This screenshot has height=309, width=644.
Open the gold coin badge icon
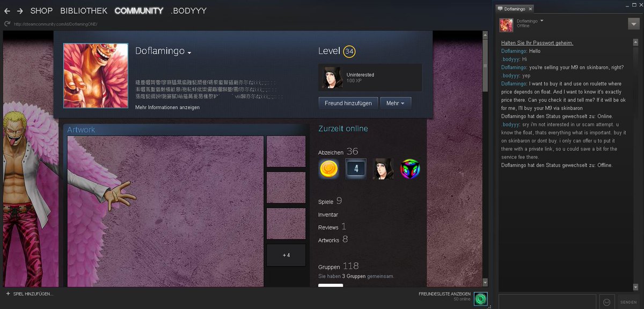click(328, 169)
